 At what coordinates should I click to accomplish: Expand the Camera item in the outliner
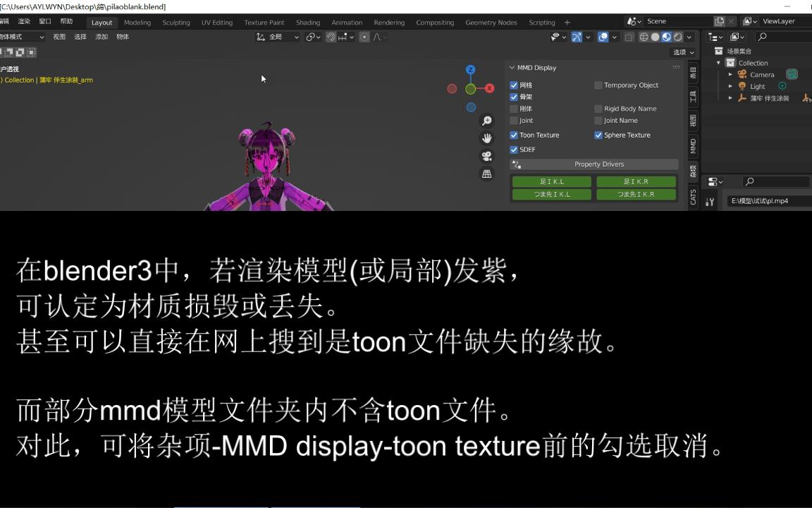pyautogui.click(x=730, y=74)
